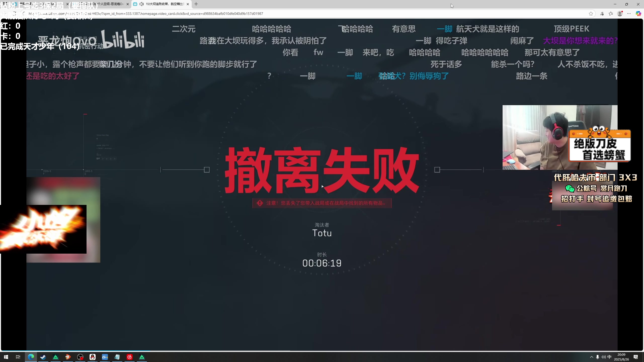
Task: Click danmaku comment 航天犬就是这样的
Action: click(x=488, y=29)
